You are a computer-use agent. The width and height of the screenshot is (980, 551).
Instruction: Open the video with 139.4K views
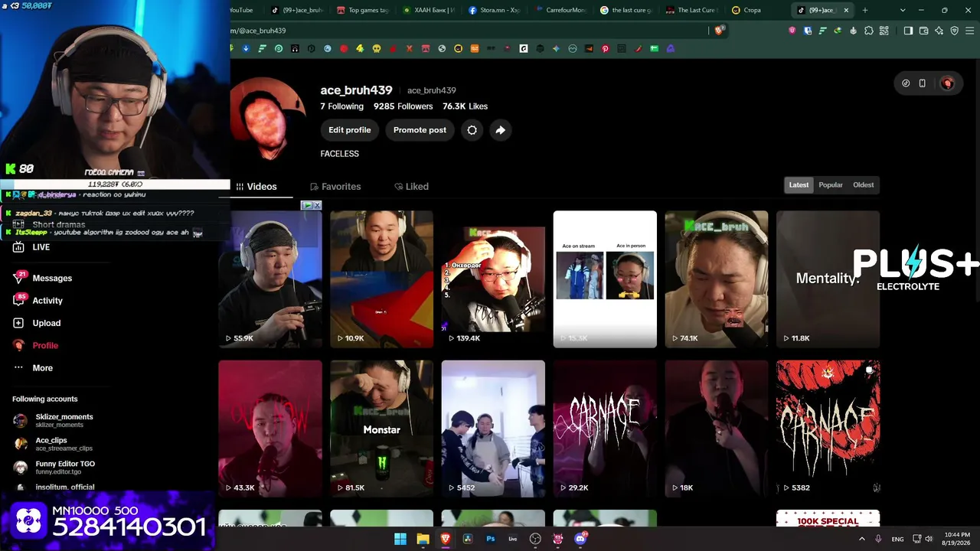point(493,279)
